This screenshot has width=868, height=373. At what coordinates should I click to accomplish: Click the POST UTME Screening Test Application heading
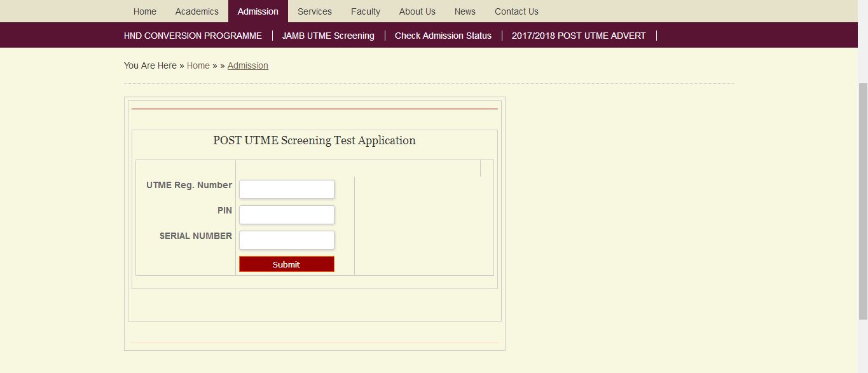coord(314,140)
